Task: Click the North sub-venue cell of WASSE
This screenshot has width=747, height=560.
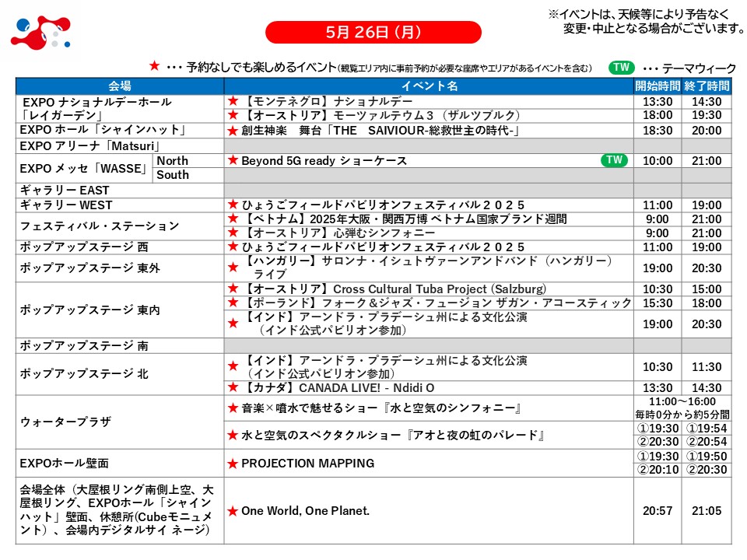Action: pos(173,160)
